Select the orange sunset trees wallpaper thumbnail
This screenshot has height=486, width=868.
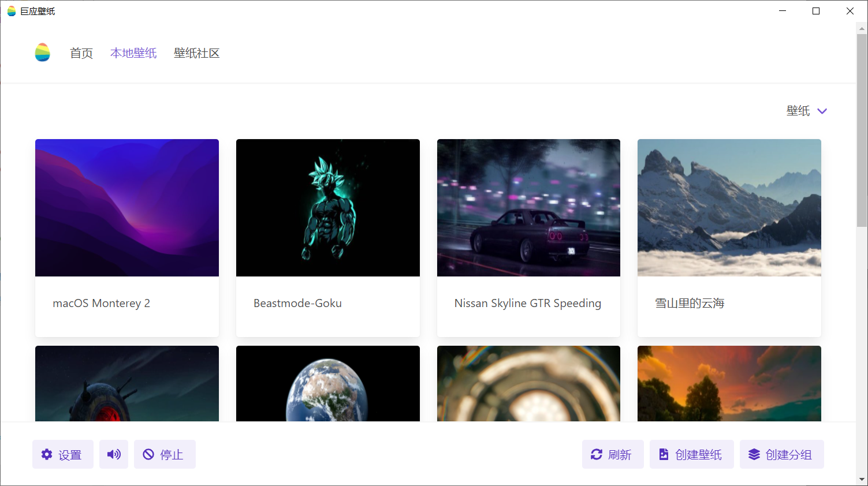[729, 383]
